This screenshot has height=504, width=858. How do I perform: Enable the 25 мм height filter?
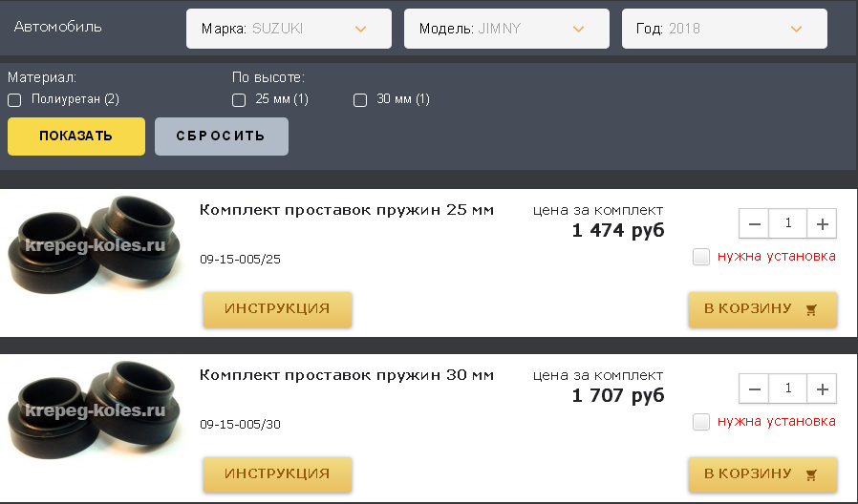pyautogui.click(x=239, y=100)
